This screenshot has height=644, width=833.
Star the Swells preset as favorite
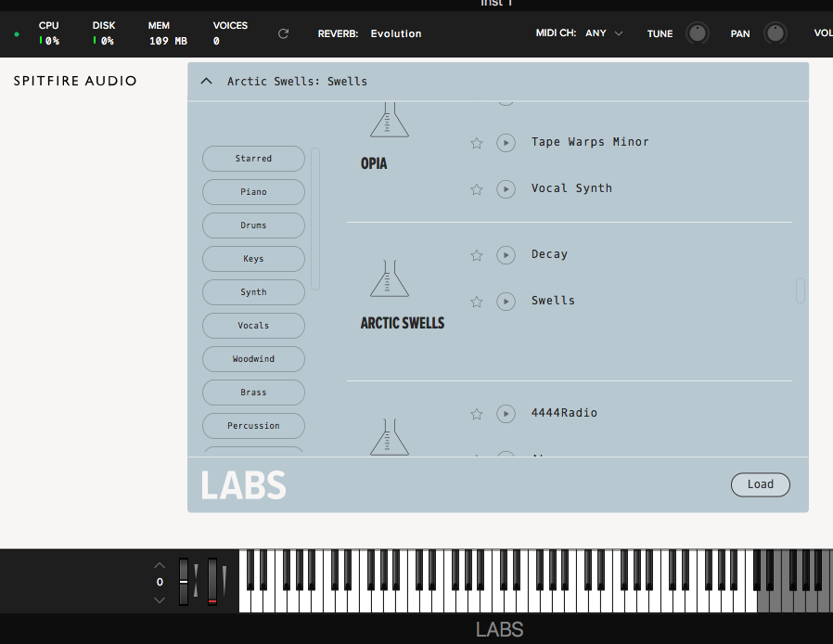tap(476, 300)
